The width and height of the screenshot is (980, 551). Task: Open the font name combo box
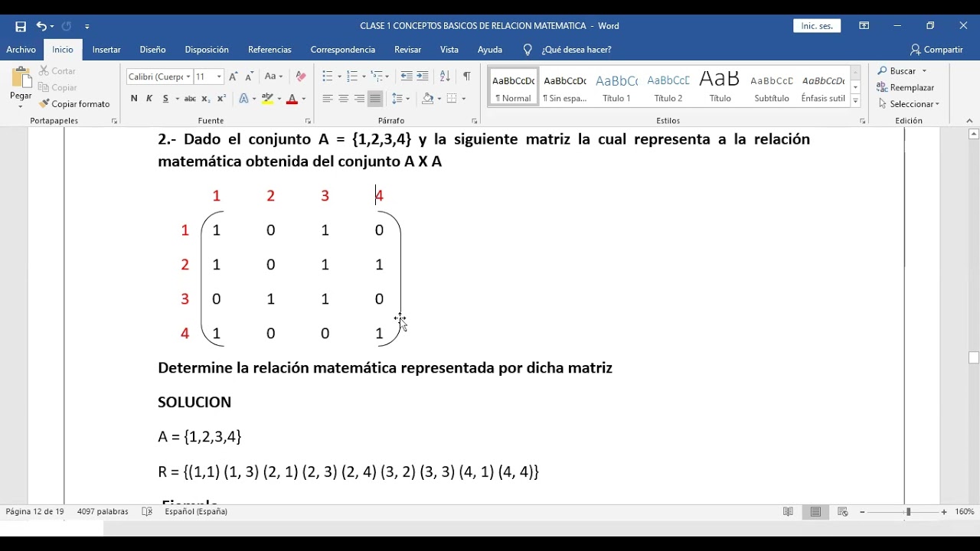point(158,77)
